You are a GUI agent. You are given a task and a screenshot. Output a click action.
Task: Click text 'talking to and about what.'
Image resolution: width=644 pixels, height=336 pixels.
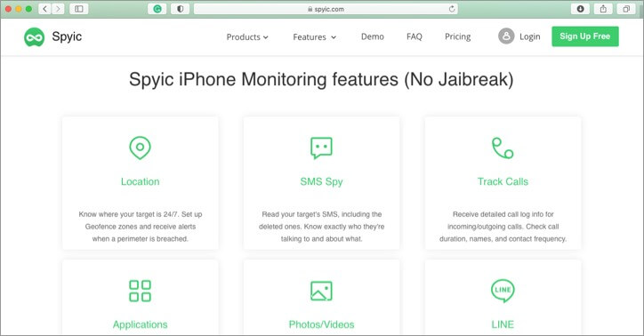pos(322,239)
